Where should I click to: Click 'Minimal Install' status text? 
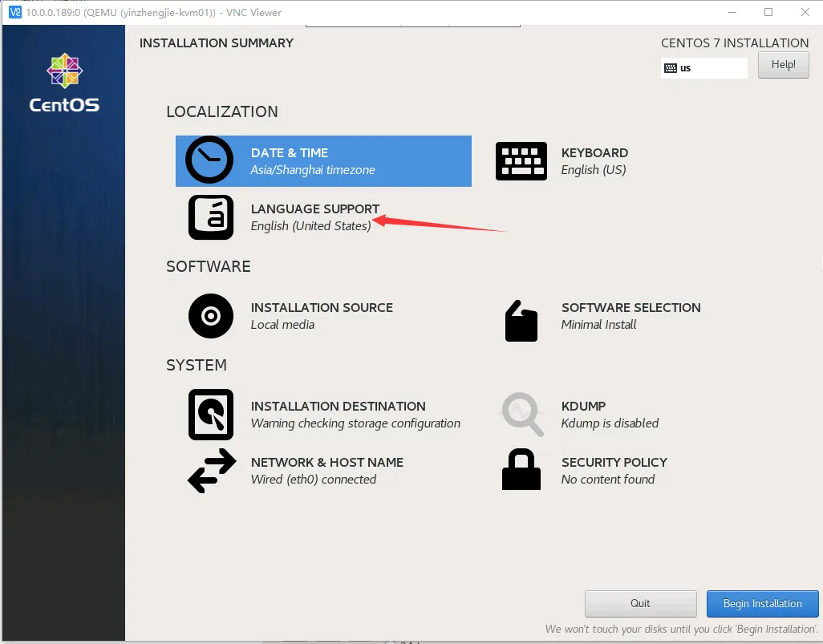click(598, 325)
